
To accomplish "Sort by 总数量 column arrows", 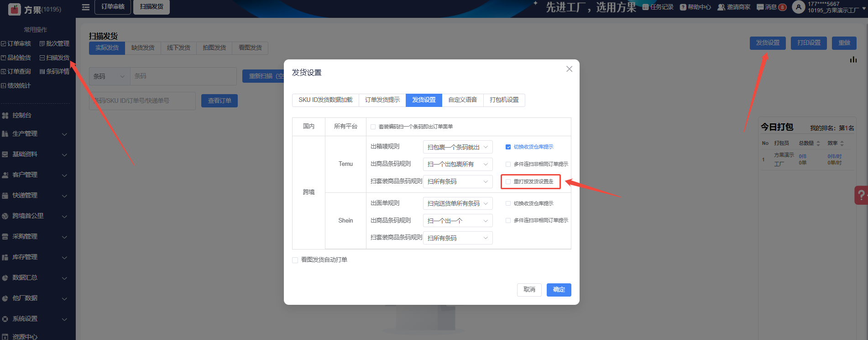I will click(x=818, y=143).
